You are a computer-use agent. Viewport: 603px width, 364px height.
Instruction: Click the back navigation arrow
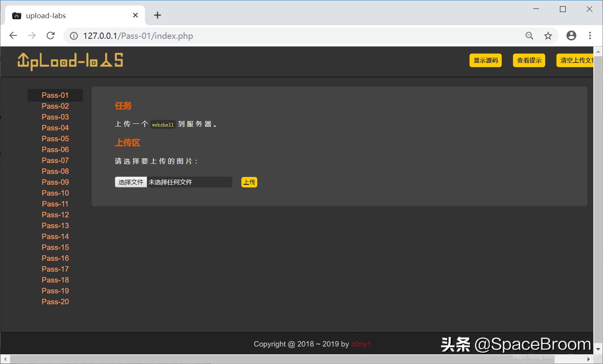[13, 35]
